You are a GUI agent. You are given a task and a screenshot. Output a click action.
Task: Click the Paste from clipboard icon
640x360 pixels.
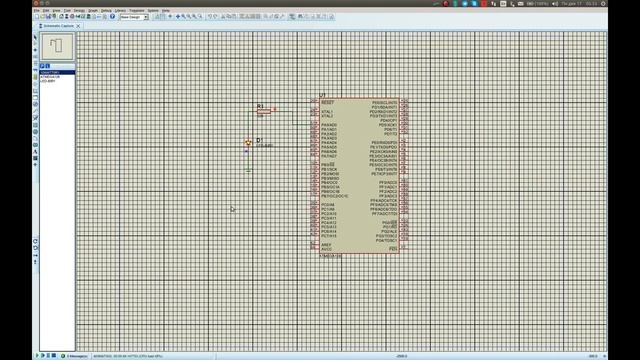(234, 17)
